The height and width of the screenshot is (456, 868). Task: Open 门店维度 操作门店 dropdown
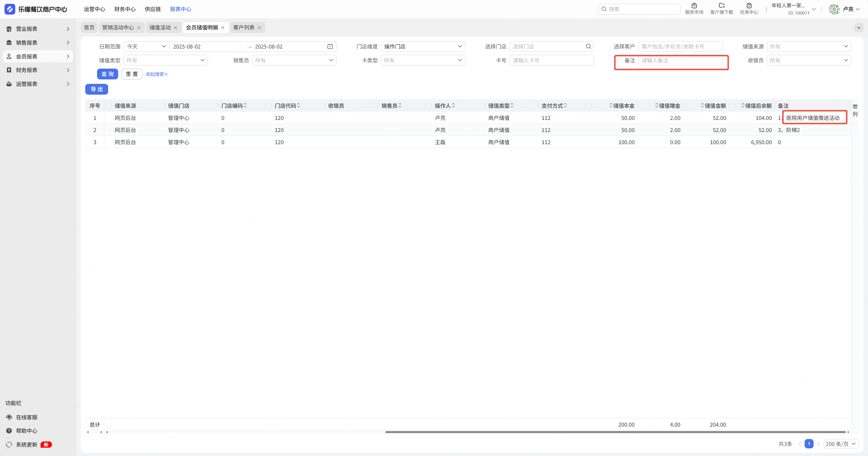click(x=423, y=46)
